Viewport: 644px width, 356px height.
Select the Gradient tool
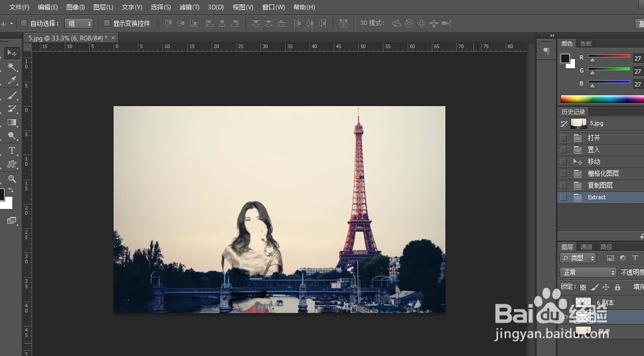pyautogui.click(x=12, y=122)
